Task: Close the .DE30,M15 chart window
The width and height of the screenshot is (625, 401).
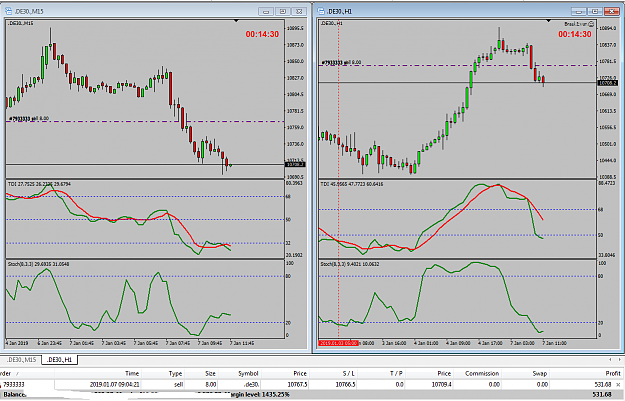Action: coord(299,12)
